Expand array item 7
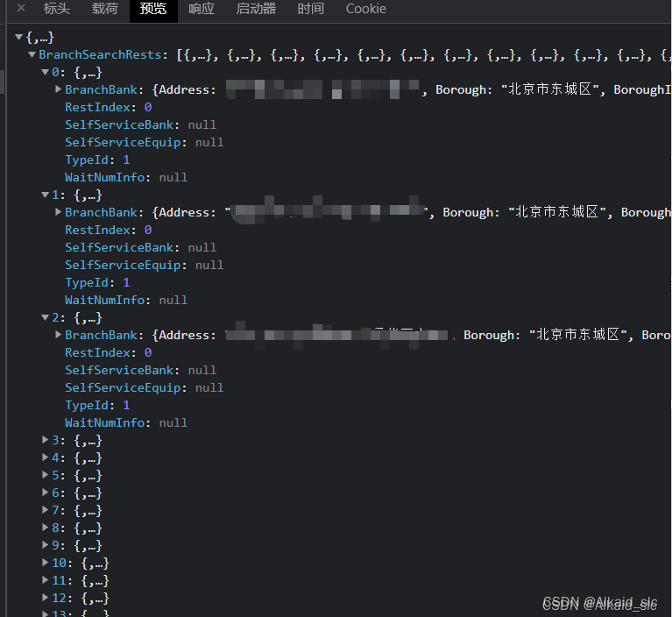The height and width of the screenshot is (617, 672). pos(45,510)
